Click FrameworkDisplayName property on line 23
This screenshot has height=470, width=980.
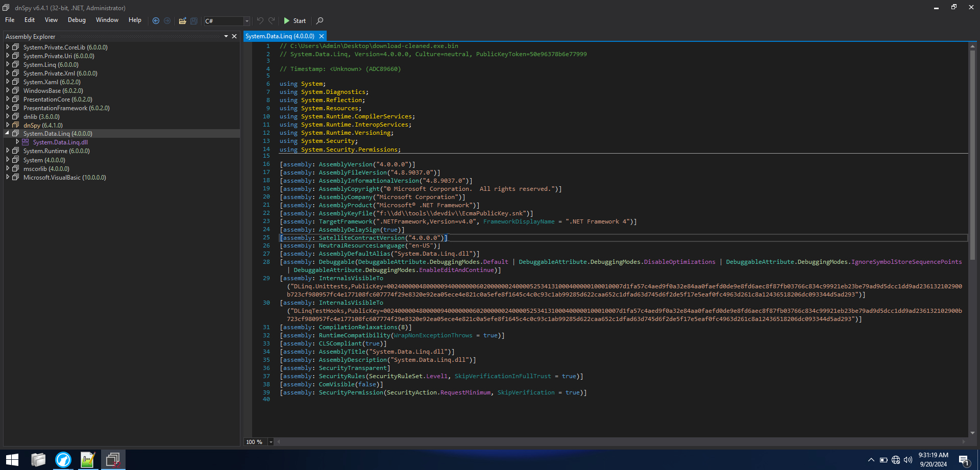click(519, 221)
